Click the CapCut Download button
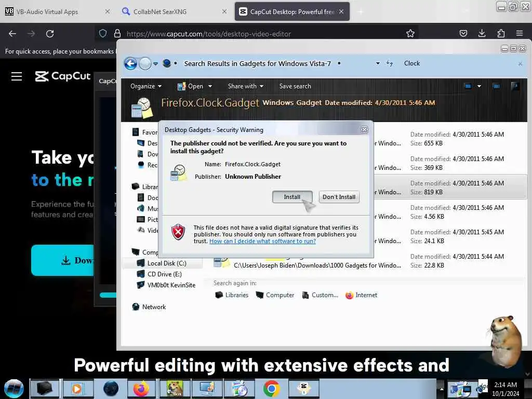 [x=63, y=260]
